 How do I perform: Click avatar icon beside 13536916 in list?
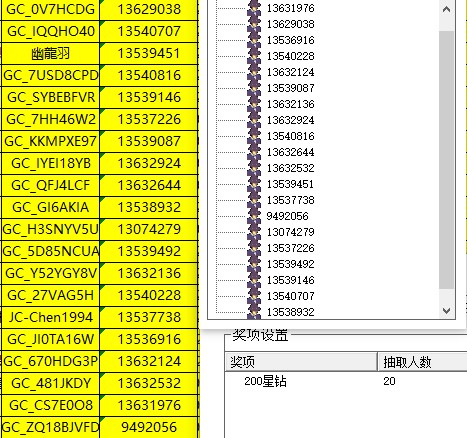254,40
